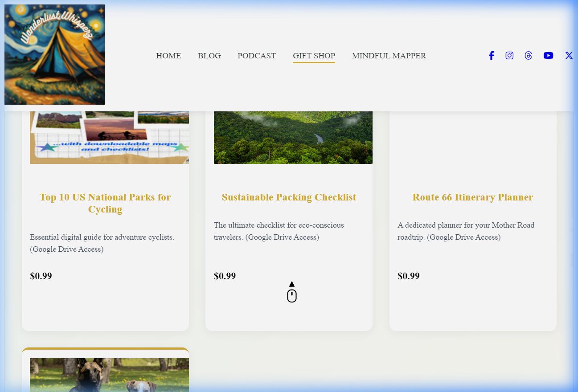Click the scroll-up mouse icon
This screenshot has height=392, width=578.
click(x=292, y=293)
